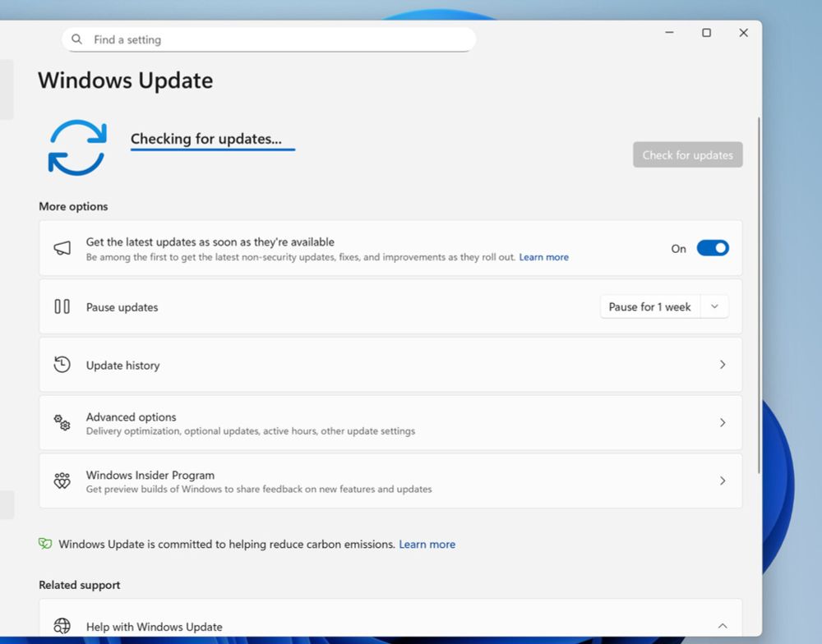Turn off get latest updates toggle
Screen dimensions: 822x644
(x=713, y=248)
